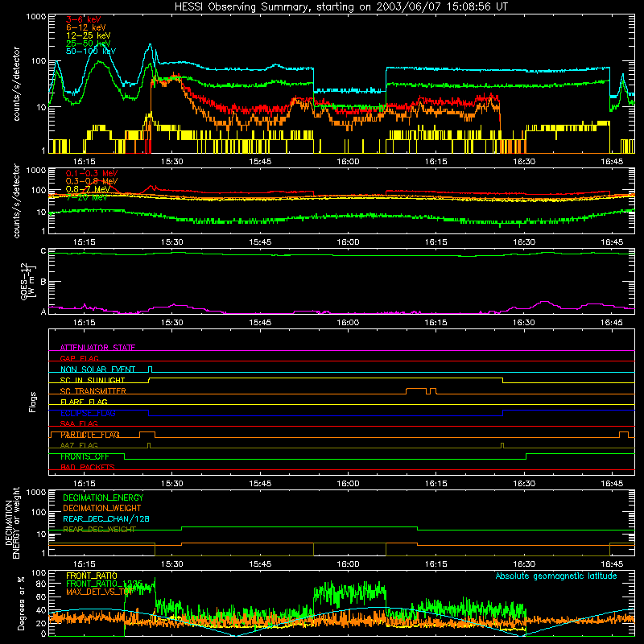The width and height of the screenshot is (644, 644).
Task: Click the vertical Flags axis label
Action: pyautogui.click(x=32, y=402)
